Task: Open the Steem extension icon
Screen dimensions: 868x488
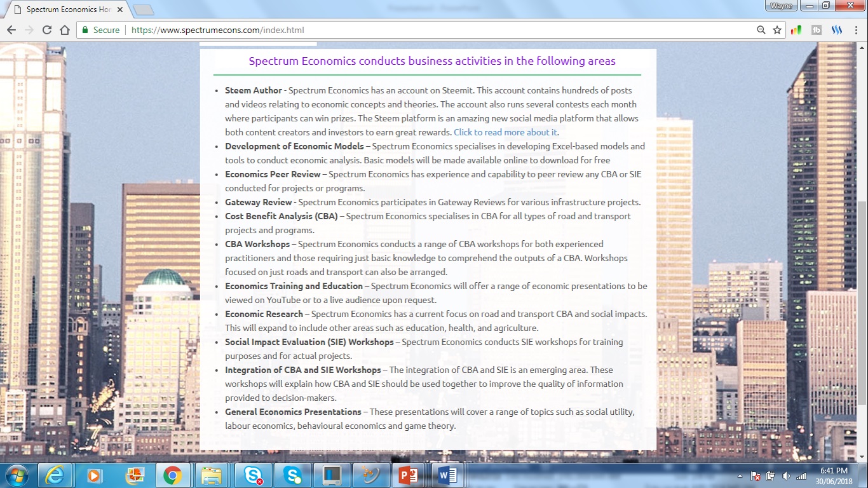Action: click(837, 30)
